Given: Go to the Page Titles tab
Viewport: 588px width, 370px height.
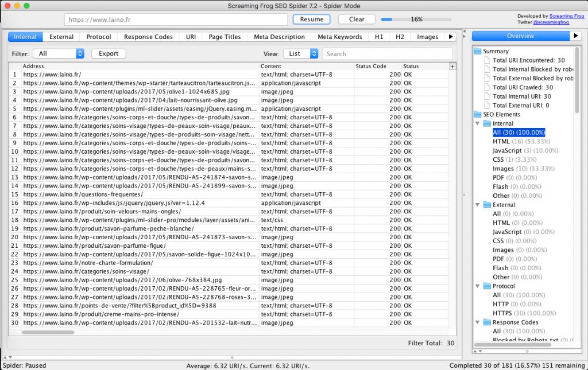Looking at the screenshot, I should (x=225, y=37).
